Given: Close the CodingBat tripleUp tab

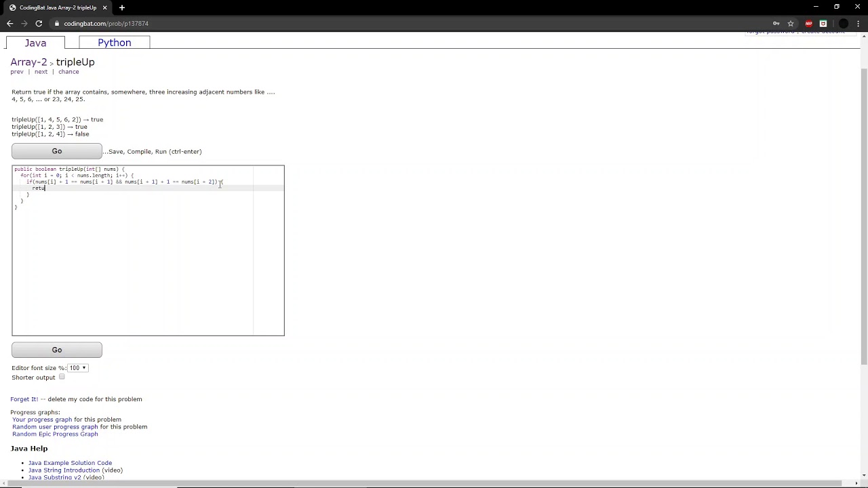Looking at the screenshot, I should (x=104, y=7).
